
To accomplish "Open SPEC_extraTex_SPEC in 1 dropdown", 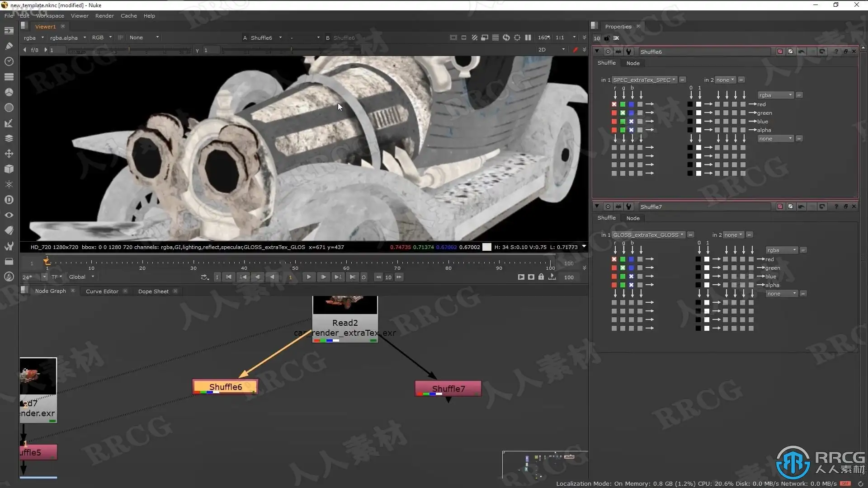I will 645,80.
